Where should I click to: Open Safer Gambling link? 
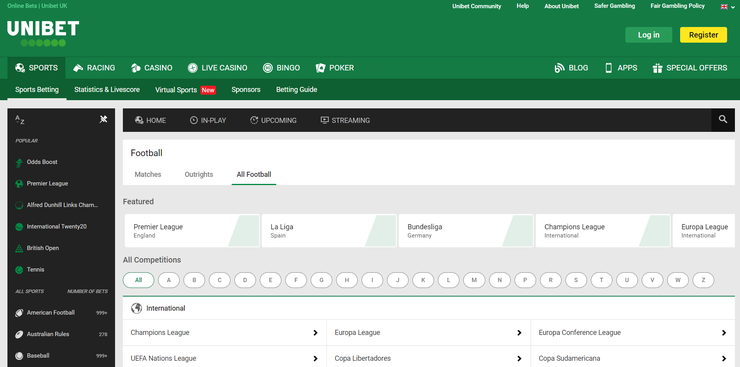coord(614,7)
